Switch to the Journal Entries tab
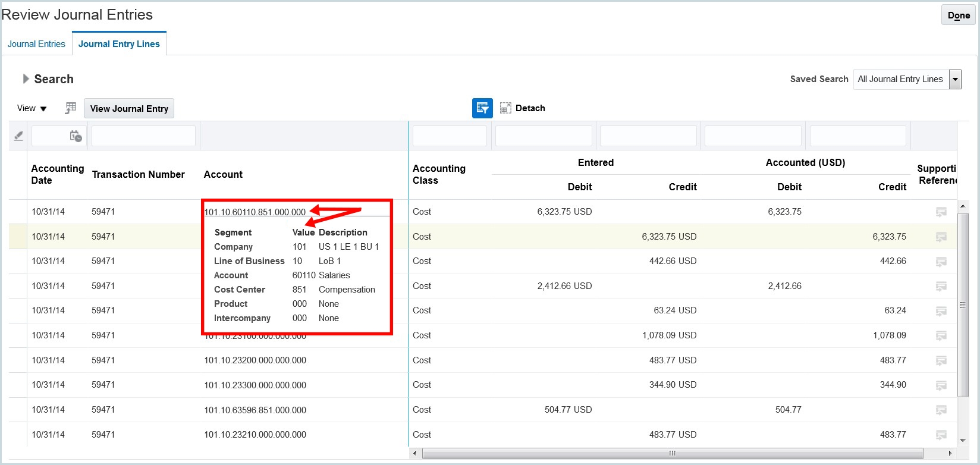The height and width of the screenshot is (465, 980). point(36,44)
